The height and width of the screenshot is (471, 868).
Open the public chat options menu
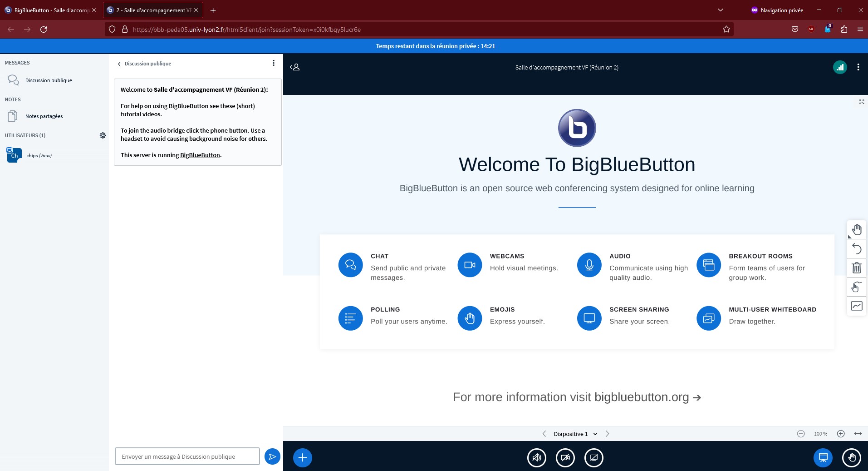tap(274, 63)
